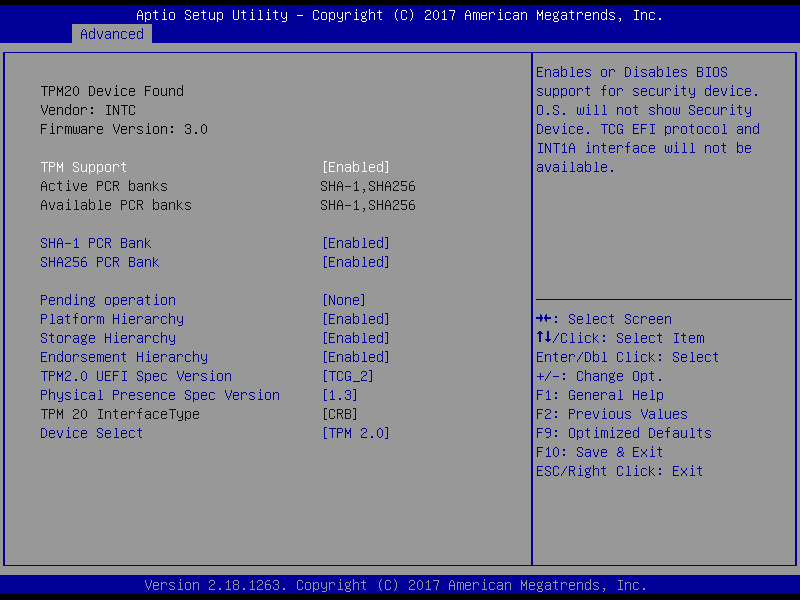
Task: Toggle Platform Hierarchy Enabled value
Action: [355, 319]
